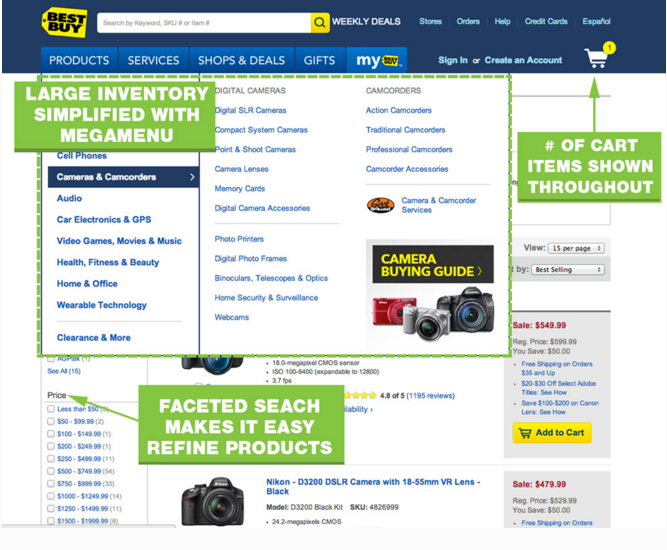Check the $1000 - $1249.99 price filter
The width and height of the screenshot is (667, 550).
click(x=51, y=496)
